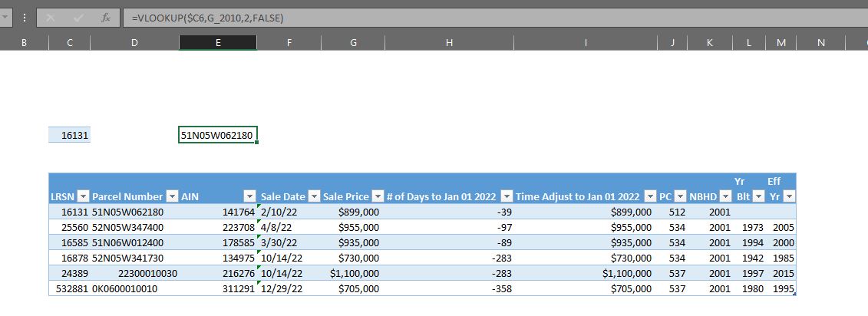Viewport: 868px width, 316px height.
Task: Select column H header
Action: (x=449, y=43)
